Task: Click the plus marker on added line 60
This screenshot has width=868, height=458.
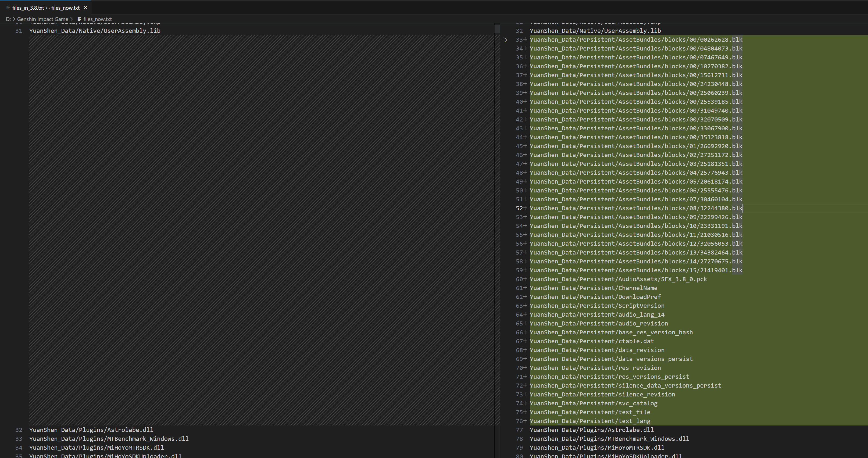Action: (525, 279)
